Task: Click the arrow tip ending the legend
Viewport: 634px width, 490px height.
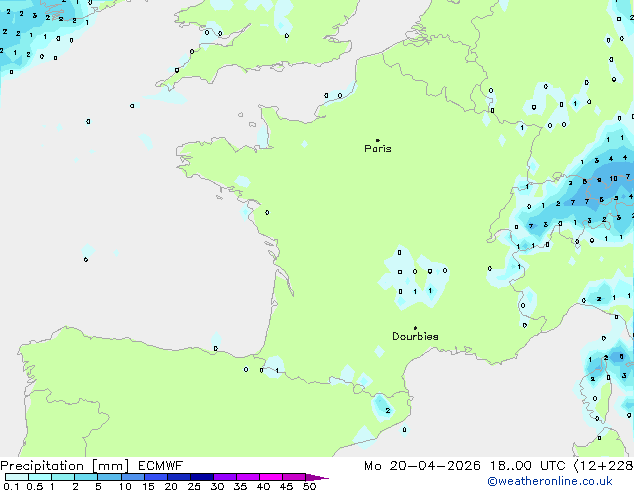Action: pos(325,478)
